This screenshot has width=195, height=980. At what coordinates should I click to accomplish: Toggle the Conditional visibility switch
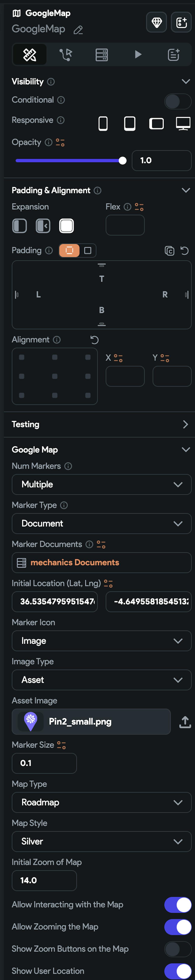(x=177, y=101)
